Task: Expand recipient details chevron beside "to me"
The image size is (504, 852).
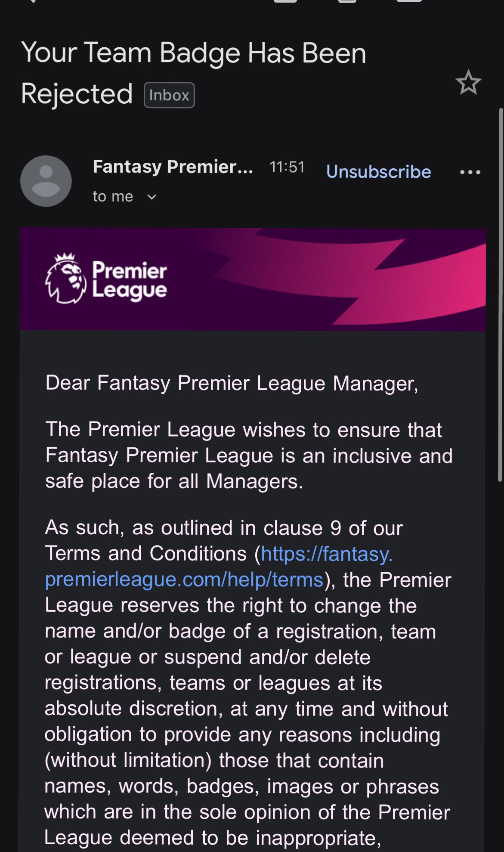Action: pyautogui.click(x=152, y=197)
